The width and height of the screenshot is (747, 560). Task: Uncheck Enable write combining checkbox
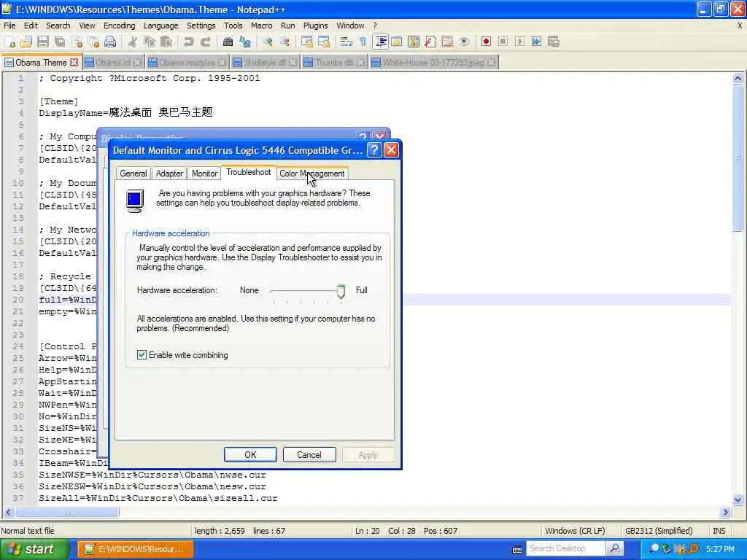[x=142, y=355]
